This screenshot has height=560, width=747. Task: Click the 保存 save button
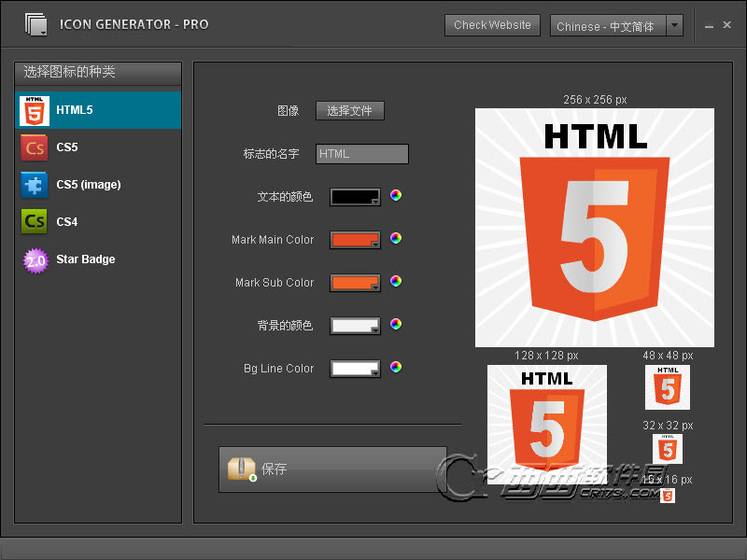332,469
